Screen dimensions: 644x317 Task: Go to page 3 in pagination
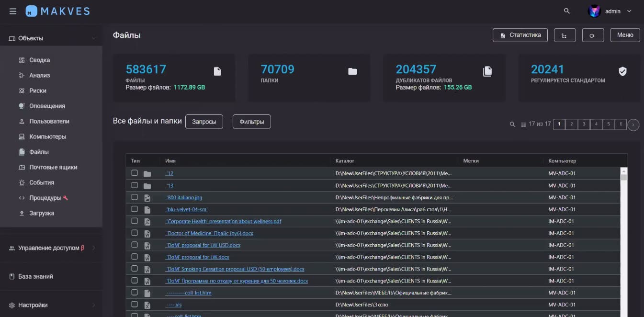tap(584, 125)
